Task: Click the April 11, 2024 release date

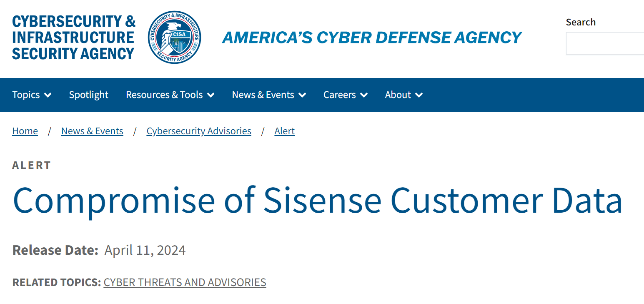Action: pos(145,250)
